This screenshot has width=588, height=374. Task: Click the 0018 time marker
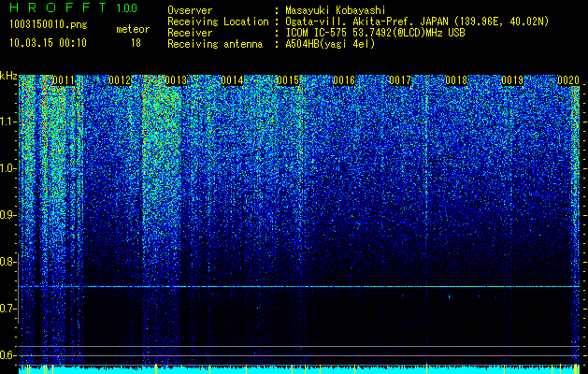[456, 80]
